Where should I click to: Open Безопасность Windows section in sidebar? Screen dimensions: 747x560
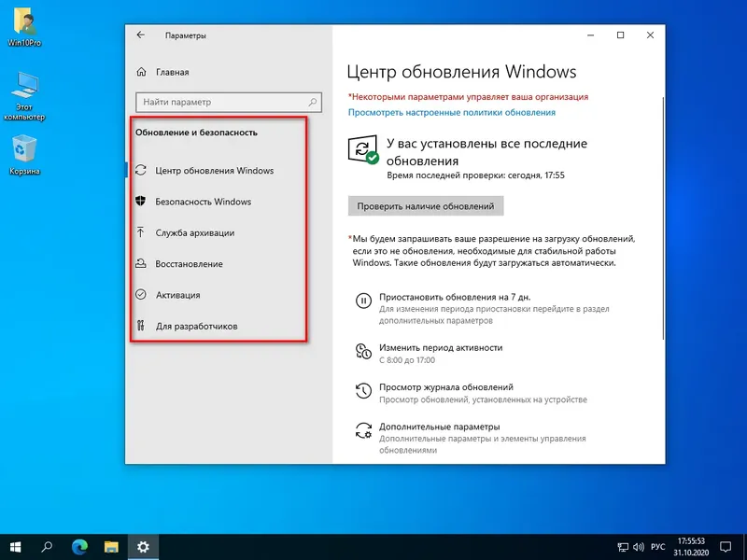pos(204,202)
